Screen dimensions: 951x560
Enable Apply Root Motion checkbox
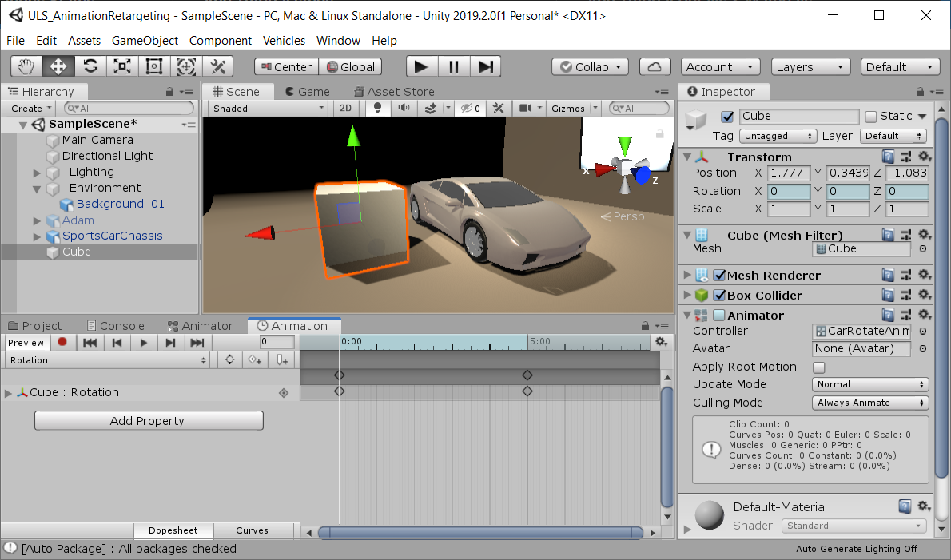(819, 367)
